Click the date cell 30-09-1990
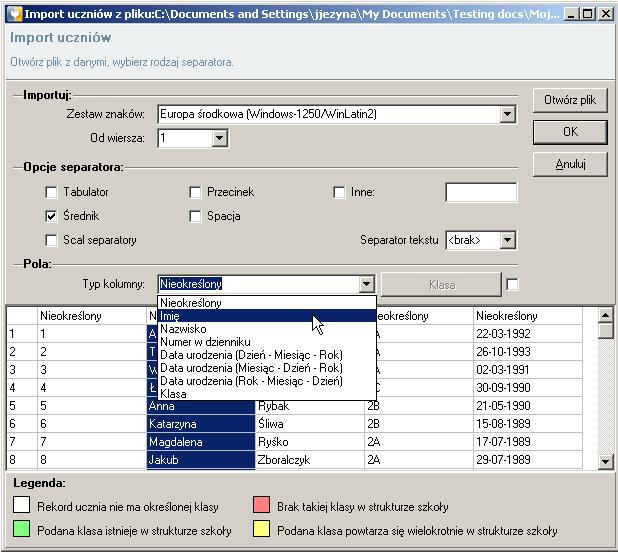 tap(528, 388)
